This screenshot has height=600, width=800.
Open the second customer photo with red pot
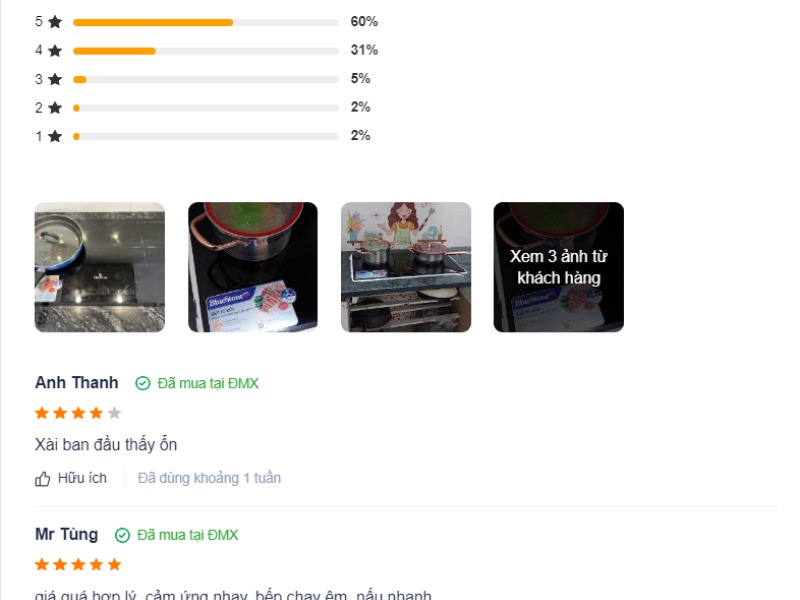click(253, 267)
